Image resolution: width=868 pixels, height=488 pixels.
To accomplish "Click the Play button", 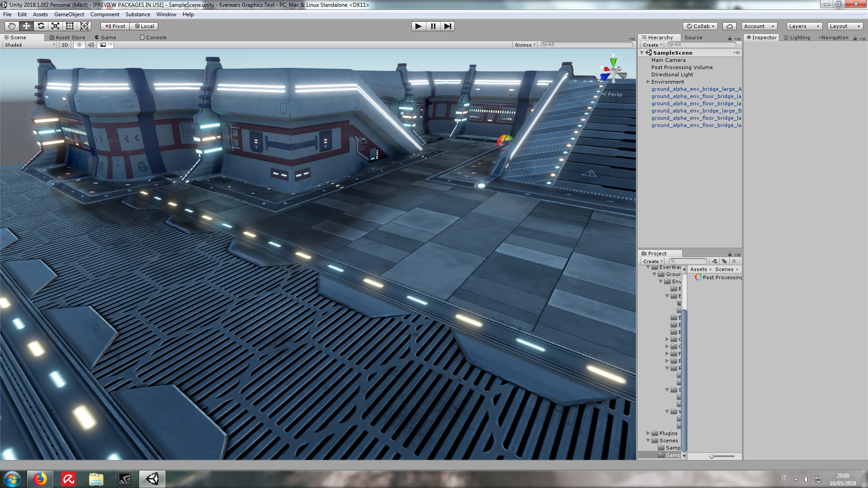I will pyautogui.click(x=418, y=26).
